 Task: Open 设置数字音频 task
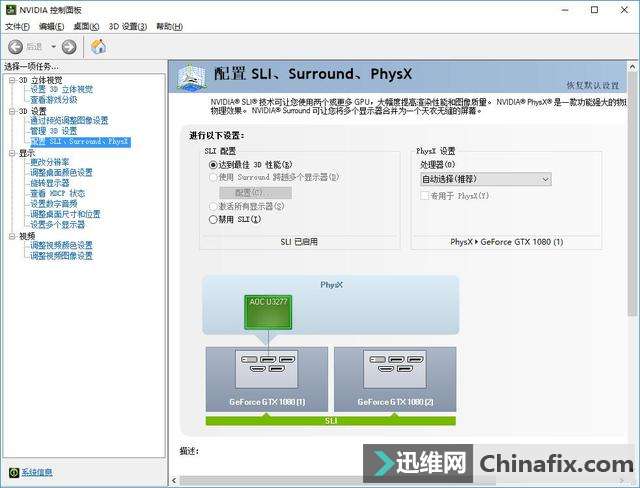pos(53,204)
